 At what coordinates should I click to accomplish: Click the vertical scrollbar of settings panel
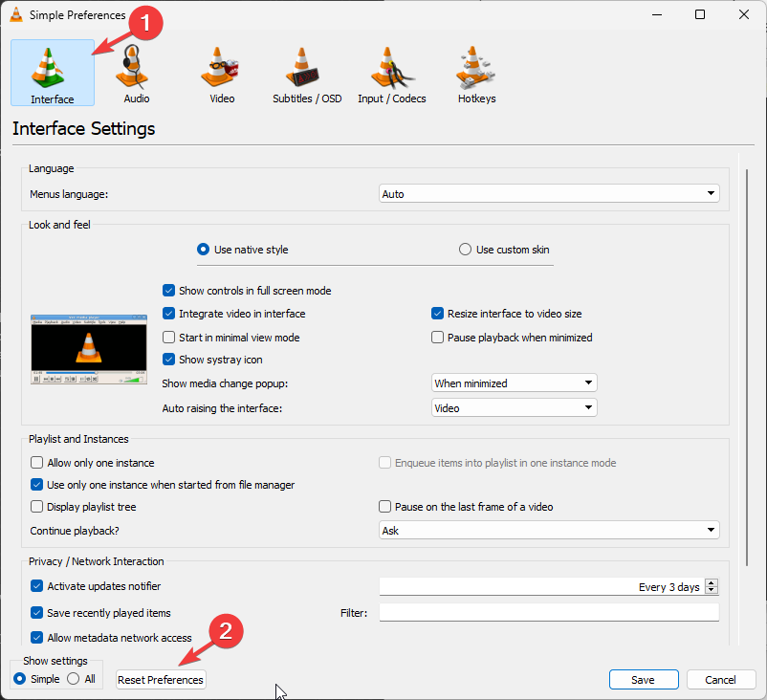click(x=747, y=367)
